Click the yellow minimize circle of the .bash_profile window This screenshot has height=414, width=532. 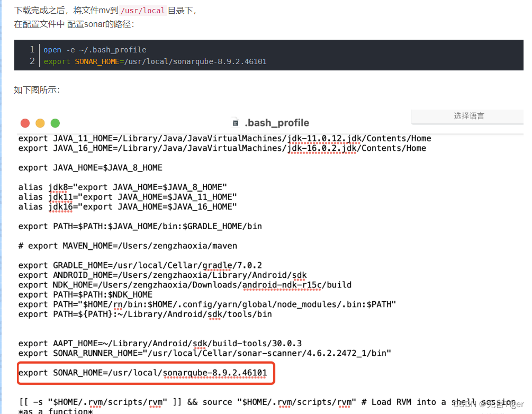point(40,123)
